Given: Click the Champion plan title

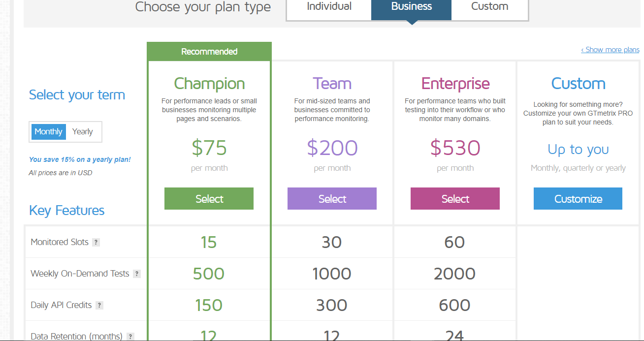Looking at the screenshot, I should 209,84.
